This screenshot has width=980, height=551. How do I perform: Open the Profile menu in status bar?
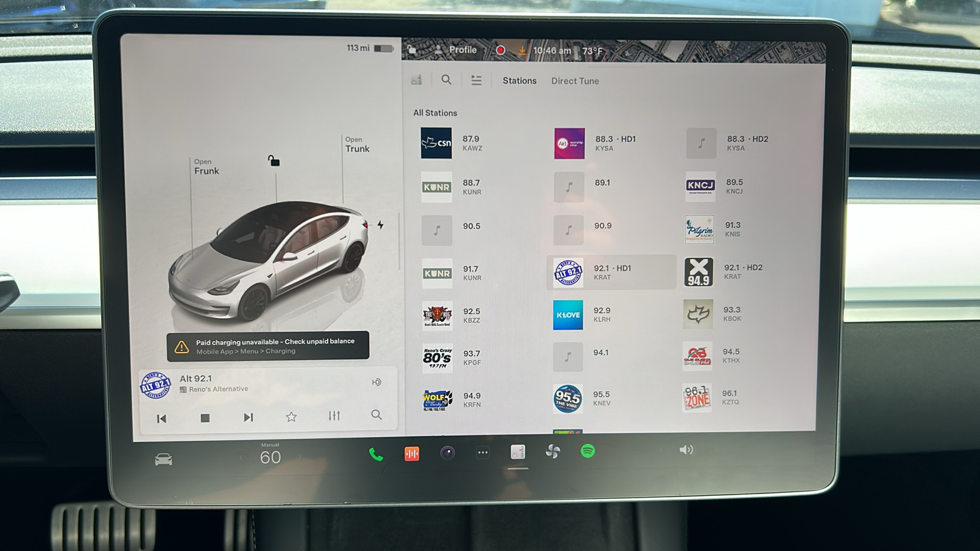pyautogui.click(x=456, y=50)
